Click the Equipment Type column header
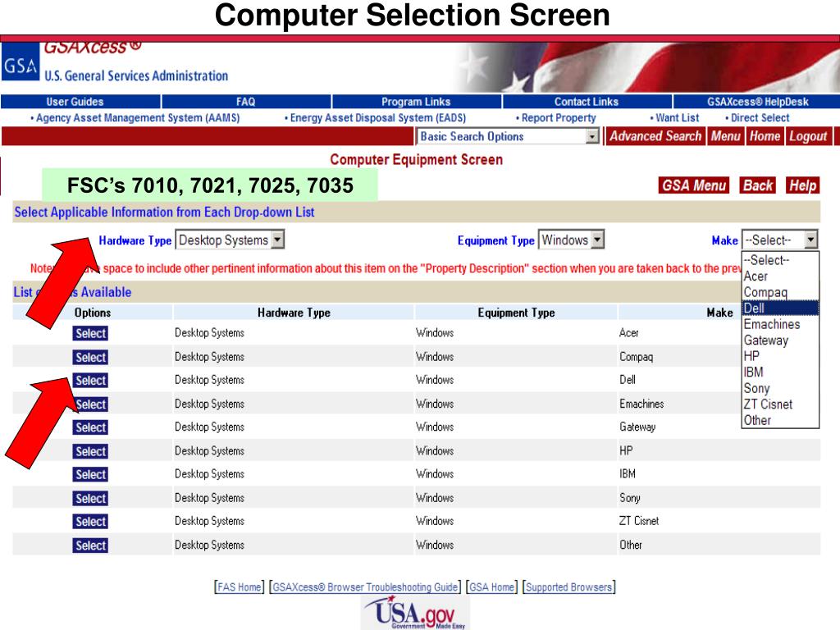The height and width of the screenshot is (630, 840). 516,313
